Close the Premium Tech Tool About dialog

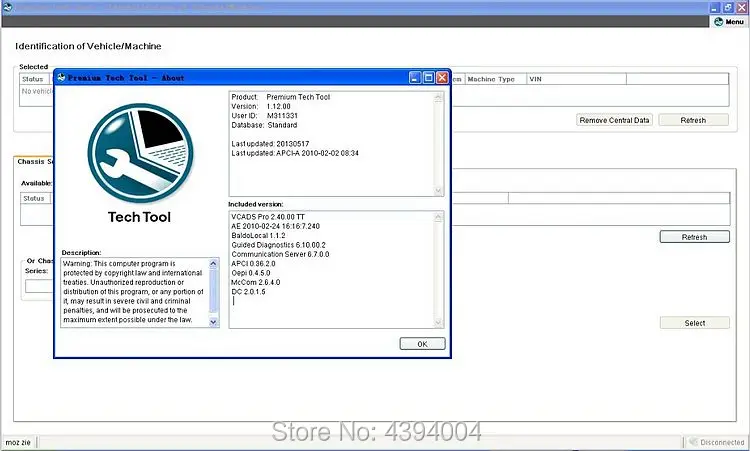(x=442, y=77)
